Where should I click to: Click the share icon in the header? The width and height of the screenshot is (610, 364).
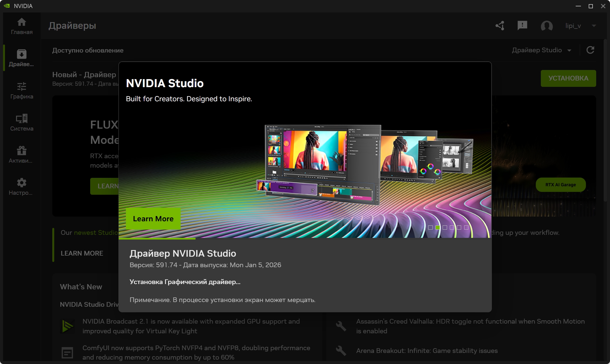(500, 26)
